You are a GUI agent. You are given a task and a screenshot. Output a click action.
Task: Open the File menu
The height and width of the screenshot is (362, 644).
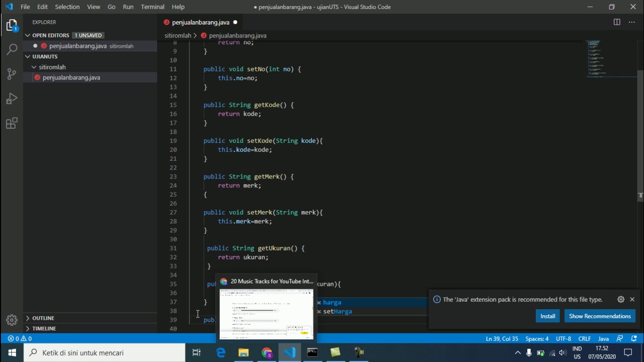click(25, 7)
